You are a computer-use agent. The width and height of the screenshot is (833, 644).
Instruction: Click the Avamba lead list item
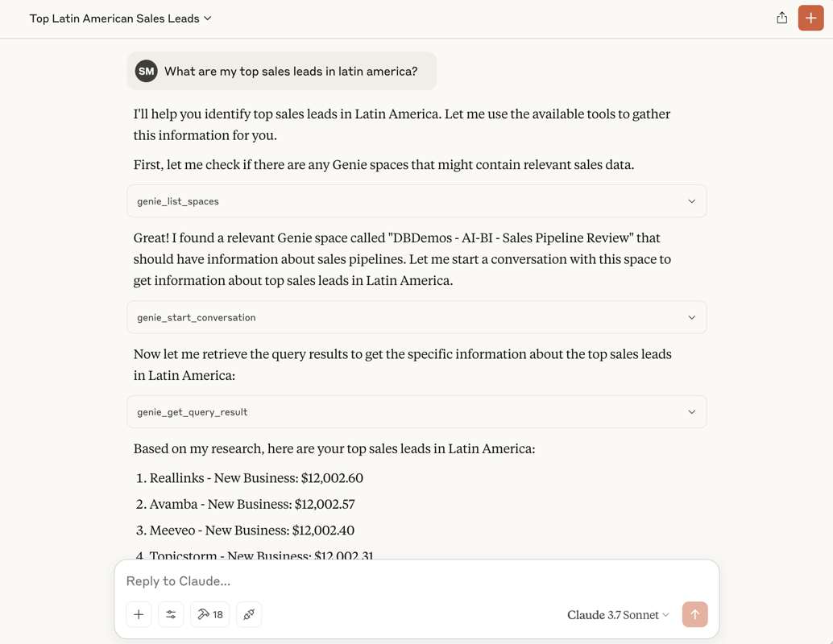[246, 504]
